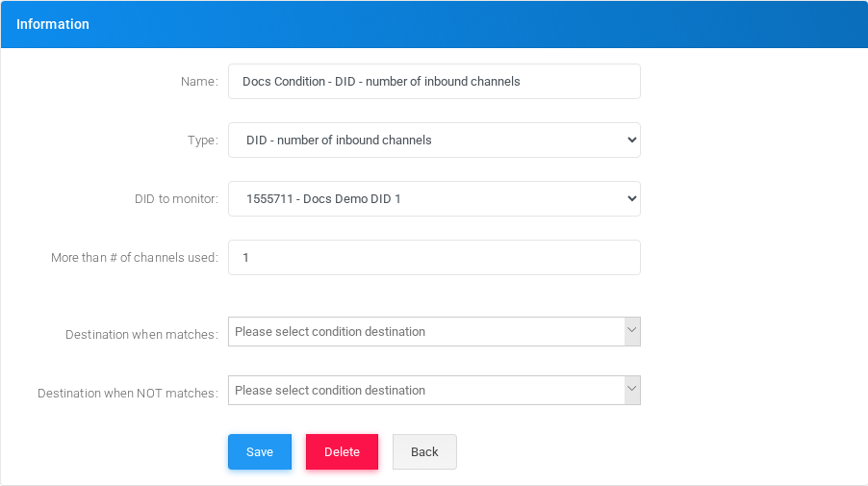
Task: Click the 'Name:' label
Action: 199,82
